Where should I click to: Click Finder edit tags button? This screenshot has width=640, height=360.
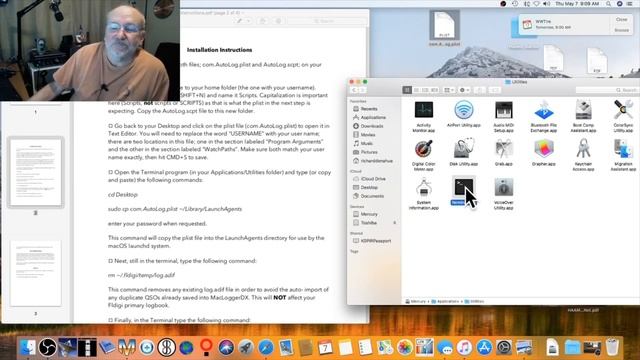pos(495,90)
